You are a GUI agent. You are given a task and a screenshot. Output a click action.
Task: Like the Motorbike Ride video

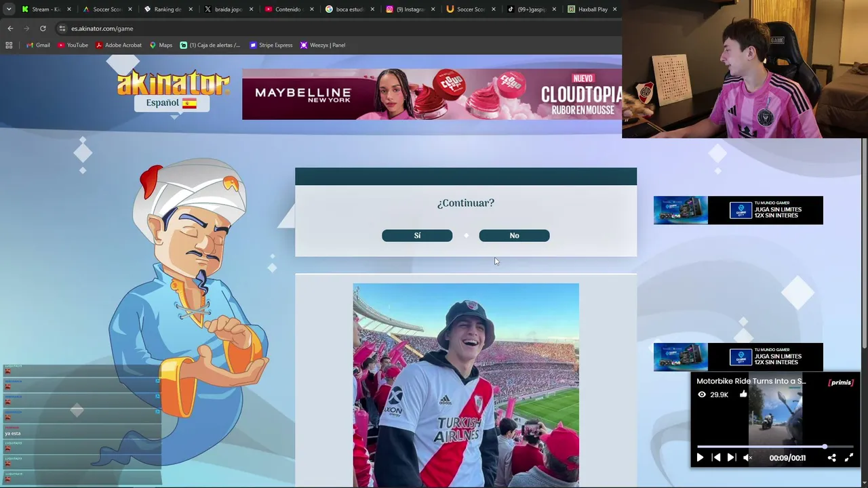pyautogui.click(x=743, y=394)
